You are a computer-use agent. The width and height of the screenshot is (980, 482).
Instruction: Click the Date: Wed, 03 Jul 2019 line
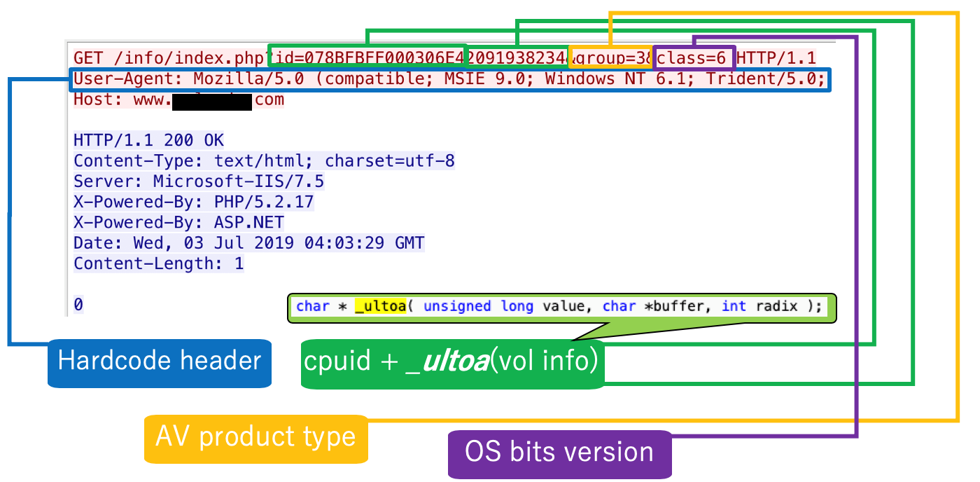click(x=248, y=243)
